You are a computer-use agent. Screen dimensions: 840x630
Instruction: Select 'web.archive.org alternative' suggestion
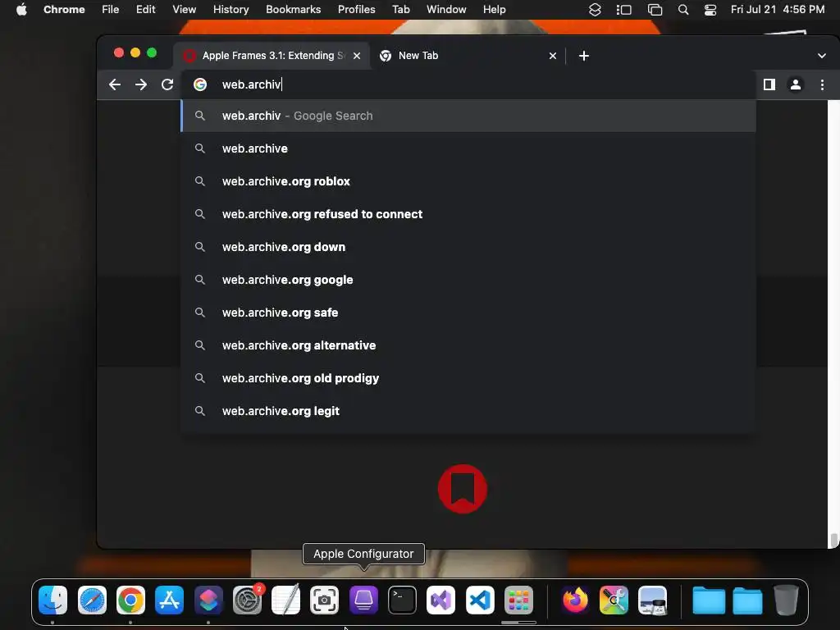coord(468,345)
